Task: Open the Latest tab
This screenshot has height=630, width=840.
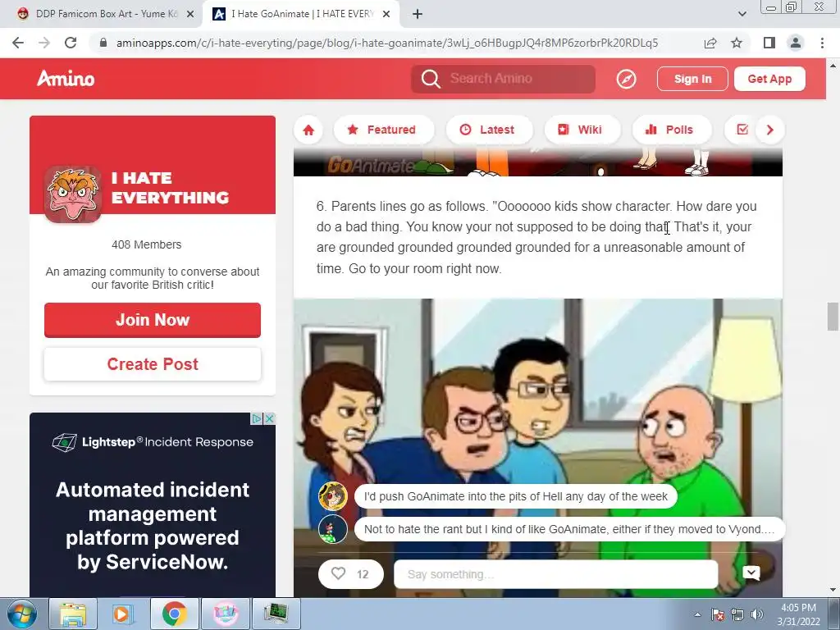Action: pos(489,130)
